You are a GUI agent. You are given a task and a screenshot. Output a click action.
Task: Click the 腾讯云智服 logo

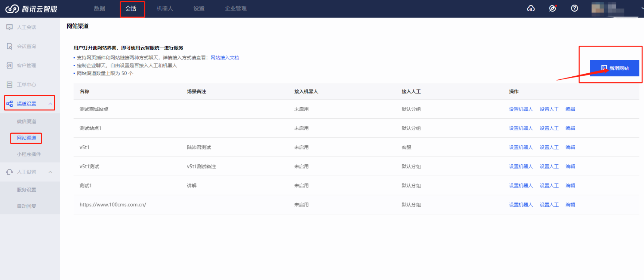(x=31, y=9)
